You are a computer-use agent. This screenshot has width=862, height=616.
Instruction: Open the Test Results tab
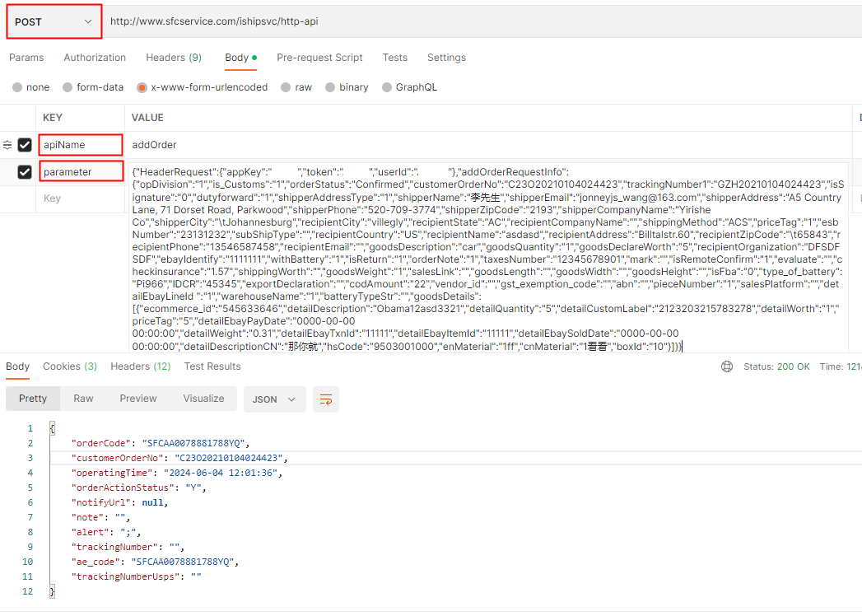pyautogui.click(x=212, y=366)
